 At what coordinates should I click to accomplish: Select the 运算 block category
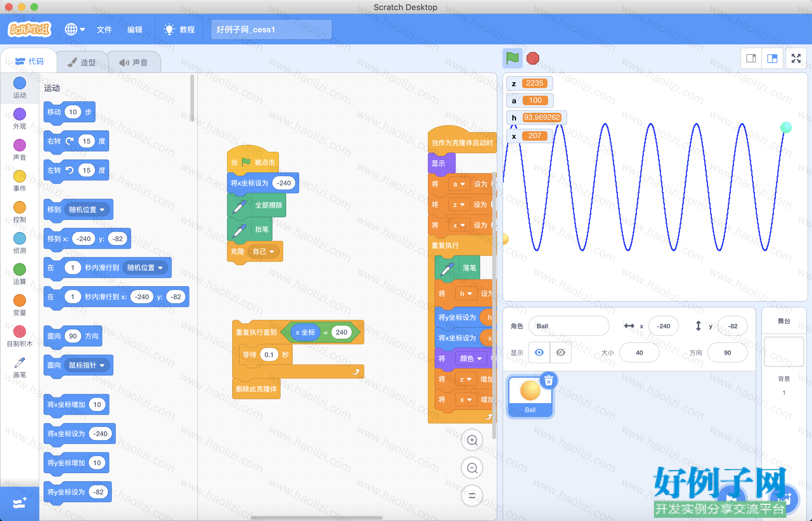coord(19,274)
